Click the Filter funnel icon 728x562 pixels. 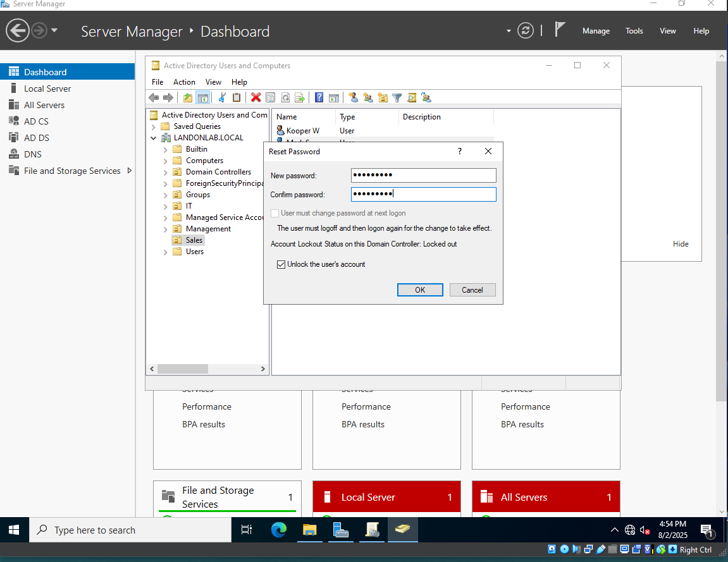(397, 97)
